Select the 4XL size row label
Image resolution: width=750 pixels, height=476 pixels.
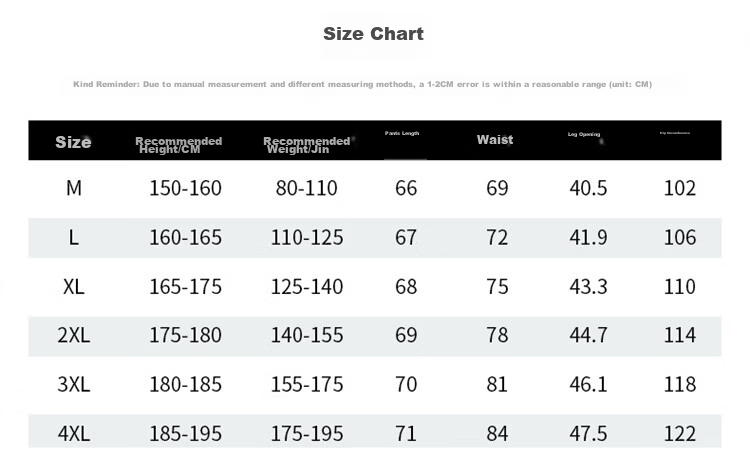(74, 433)
